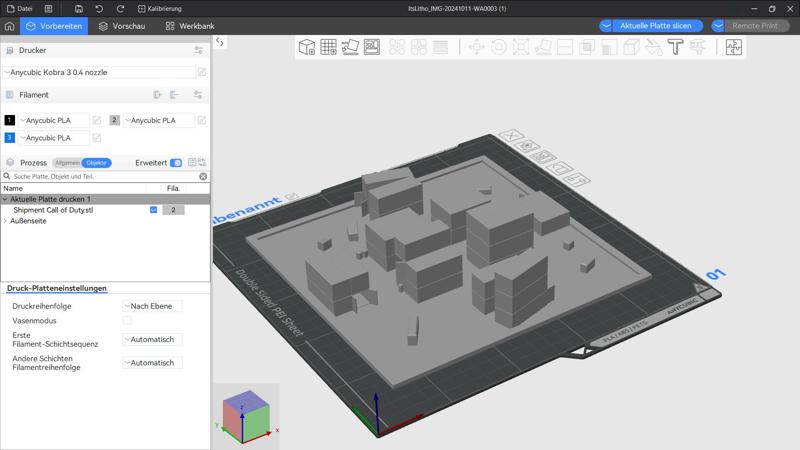
Task: Open the Andere Schichten Filamentreihenfolge dropdown
Action: click(x=152, y=363)
